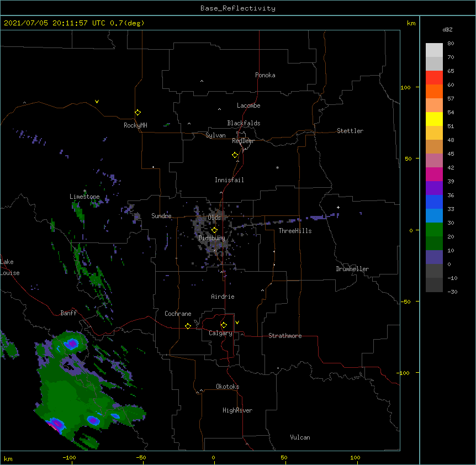Screen dimensions: 476x465
Task: Click the light gray 70–80 dBZ swatch
Action: [x=434, y=50]
